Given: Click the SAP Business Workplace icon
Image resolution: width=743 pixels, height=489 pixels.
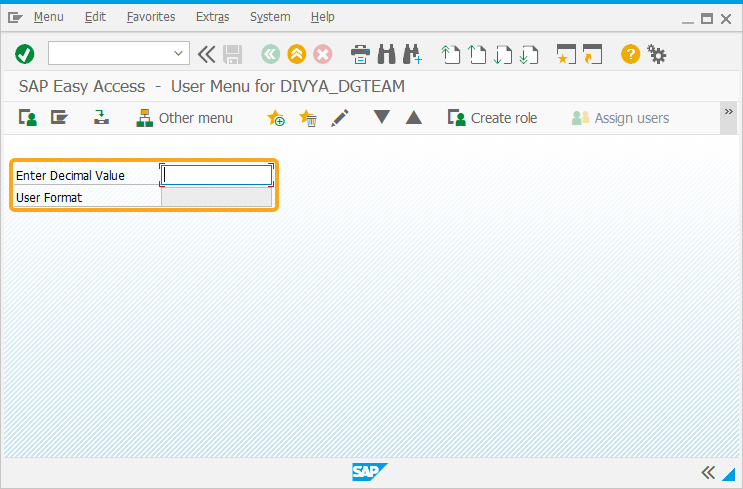Looking at the screenshot, I should 101,118.
